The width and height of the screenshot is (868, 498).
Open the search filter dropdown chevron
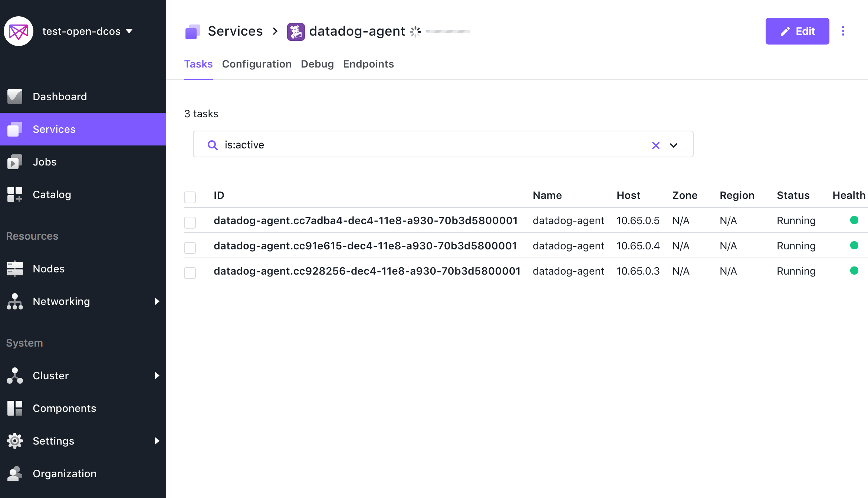click(674, 145)
